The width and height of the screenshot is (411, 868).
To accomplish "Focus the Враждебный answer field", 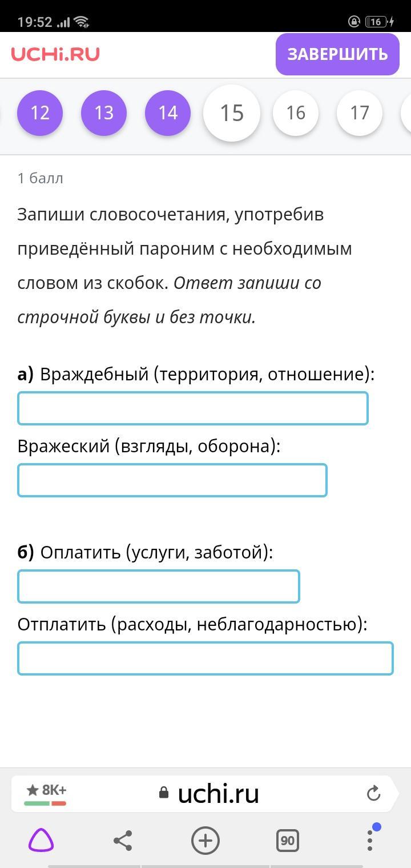I will tap(193, 408).
